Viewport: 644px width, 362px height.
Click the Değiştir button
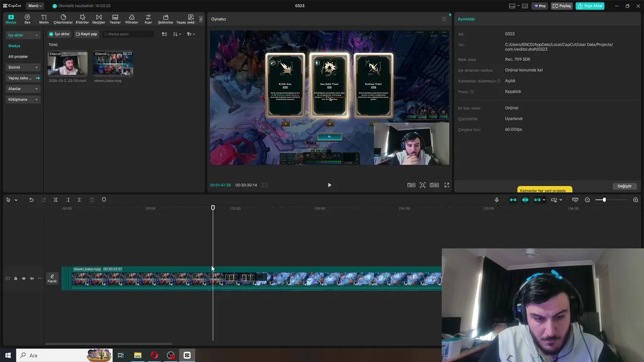coord(624,186)
